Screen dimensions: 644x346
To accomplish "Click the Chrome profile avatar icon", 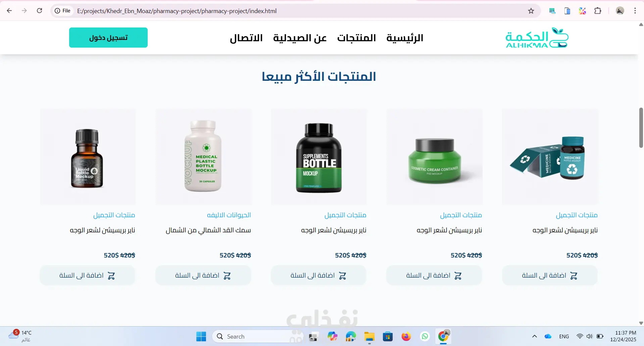I will pyautogui.click(x=620, y=11).
